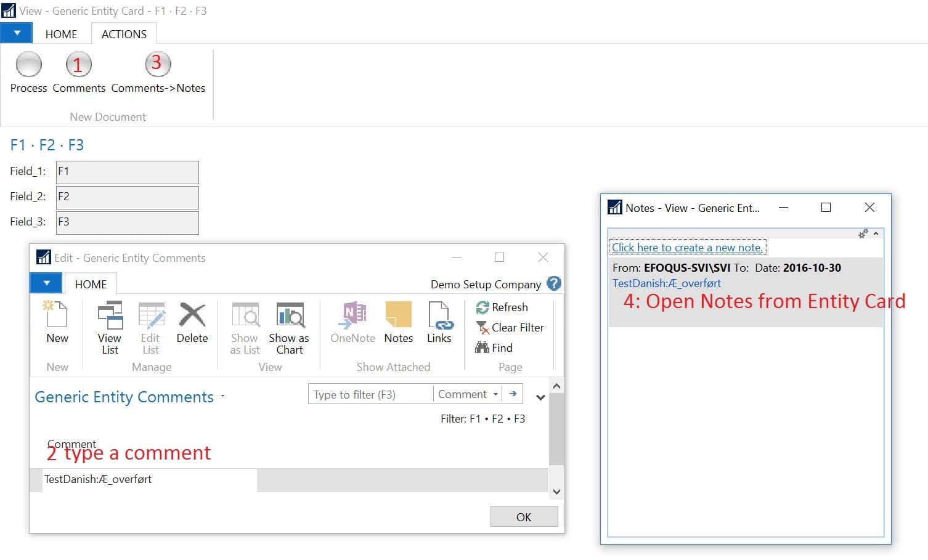Open the application menu in Comments window
This screenshot has width=928, height=560.
point(46,283)
